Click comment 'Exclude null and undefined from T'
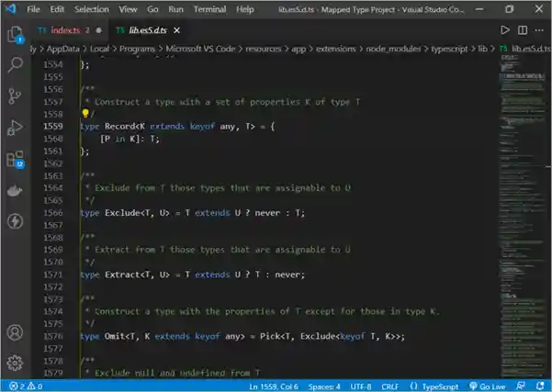Viewport: 552px width, 392px height. (x=177, y=373)
